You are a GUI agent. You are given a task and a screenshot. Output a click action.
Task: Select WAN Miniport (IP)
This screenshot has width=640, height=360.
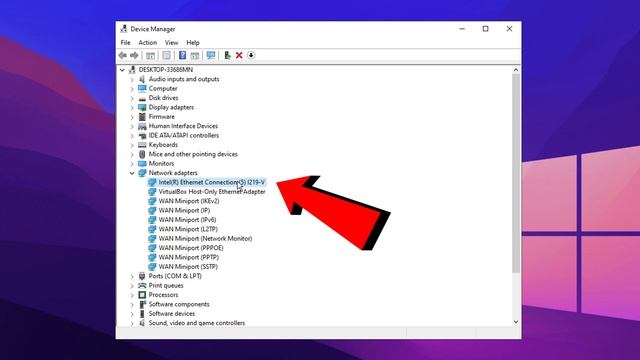(184, 211)
